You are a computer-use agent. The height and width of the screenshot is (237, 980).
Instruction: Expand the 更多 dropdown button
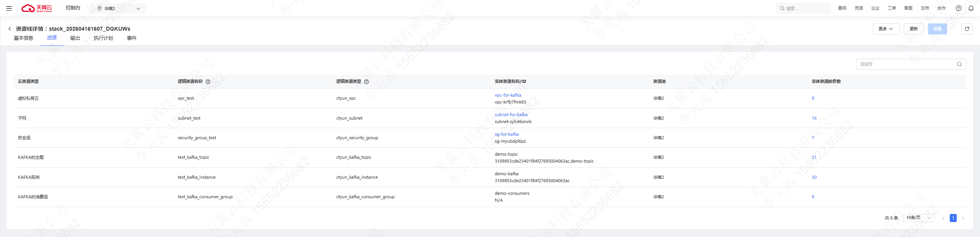point(886,29)
